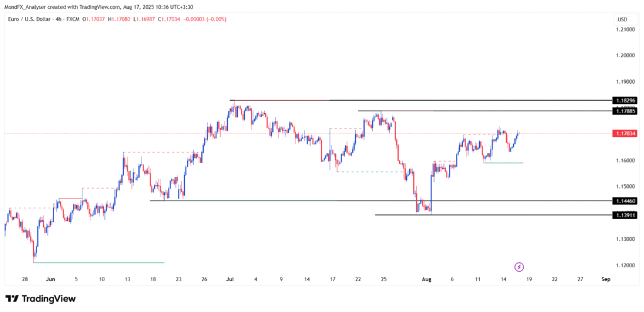
Task: Click the red 1.17034 current price label
Action: [625, 133]
